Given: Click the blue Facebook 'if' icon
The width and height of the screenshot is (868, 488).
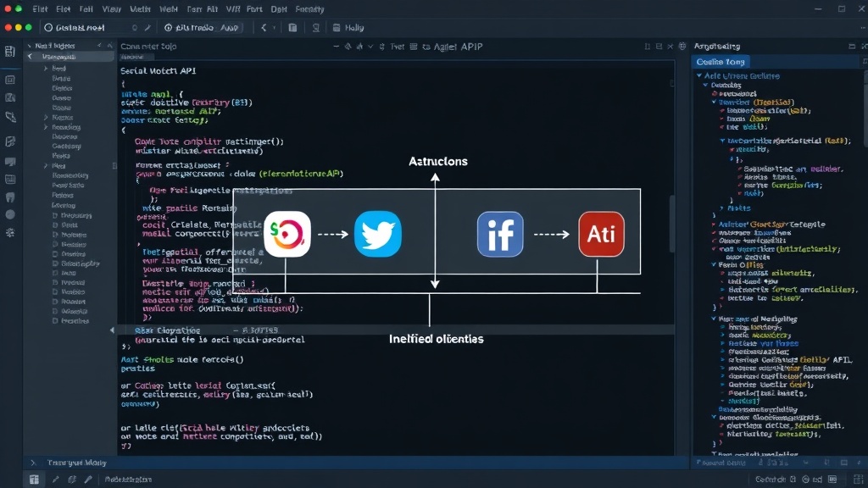Looking at the screenshot, I should [x=500, y=234].
